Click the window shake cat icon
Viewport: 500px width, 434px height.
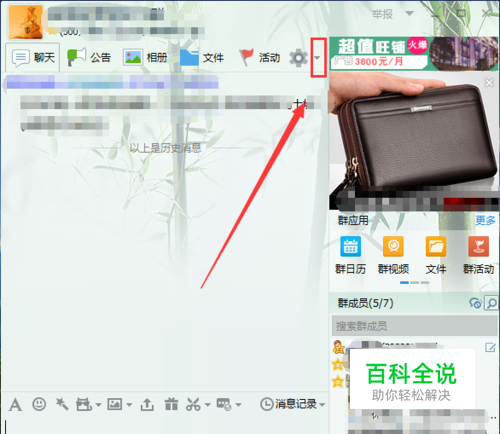point(84,404)
